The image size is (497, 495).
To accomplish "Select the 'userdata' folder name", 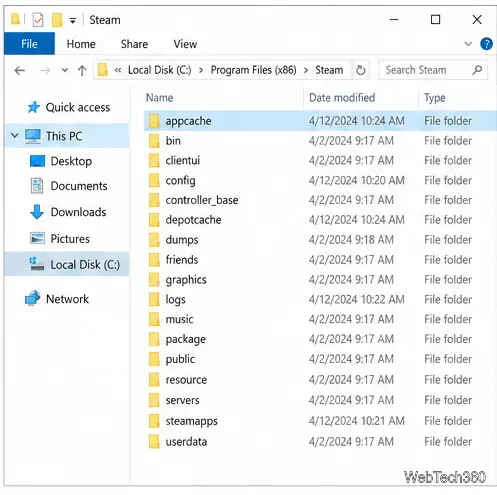I will coord(186,442).
